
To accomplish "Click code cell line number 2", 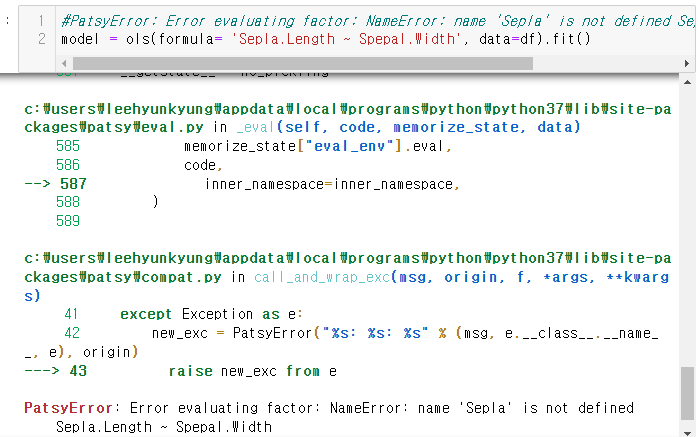I will click(x=41, y=39).
